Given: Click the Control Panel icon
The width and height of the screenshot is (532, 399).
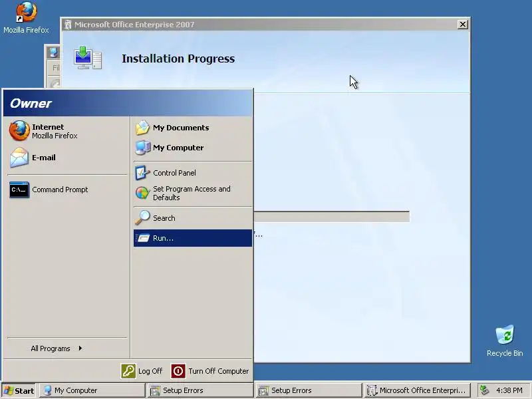Looking at the screenshot, I should [x=142, y=173].
